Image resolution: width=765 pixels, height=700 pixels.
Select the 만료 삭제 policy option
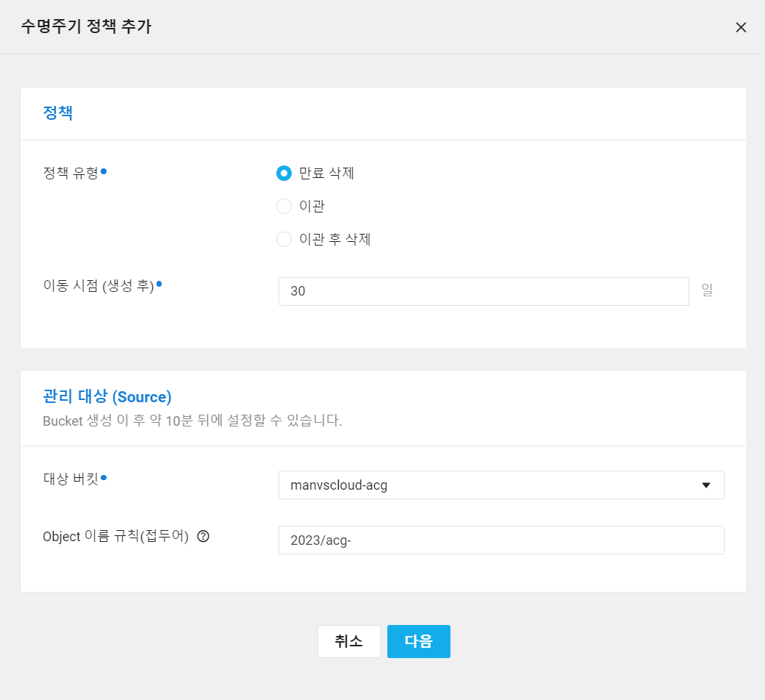click(x=284, y=173)
